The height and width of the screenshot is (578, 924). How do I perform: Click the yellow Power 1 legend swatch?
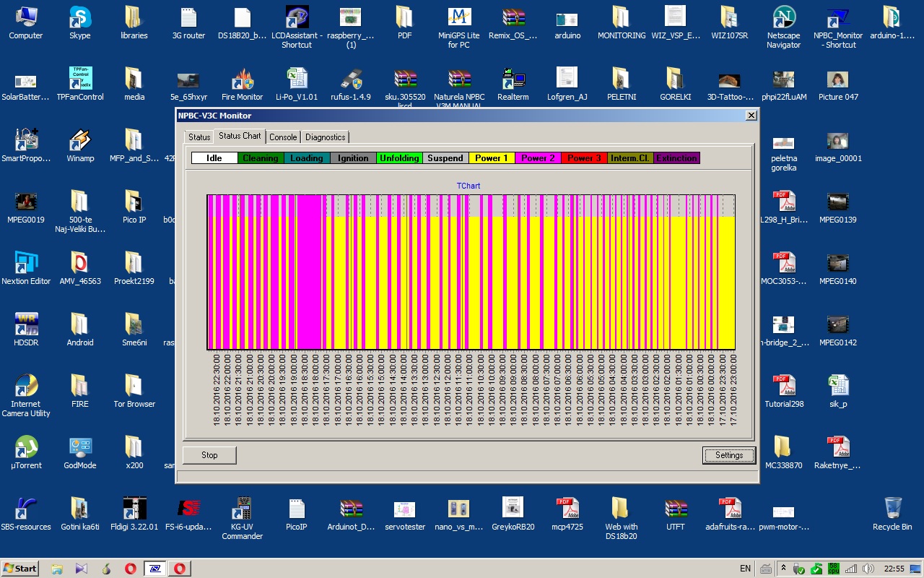click(x=492, y=158)
